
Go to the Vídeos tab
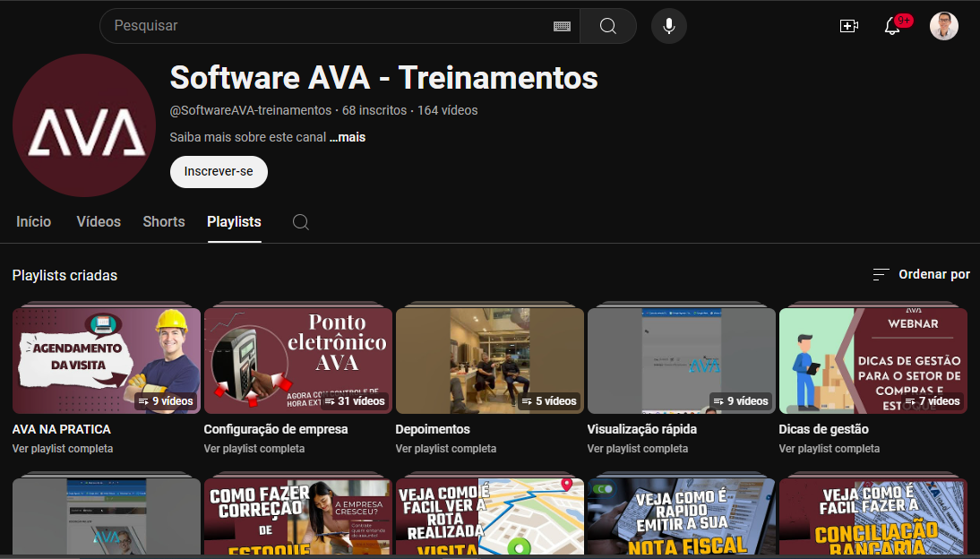click(x=99, y=222)
